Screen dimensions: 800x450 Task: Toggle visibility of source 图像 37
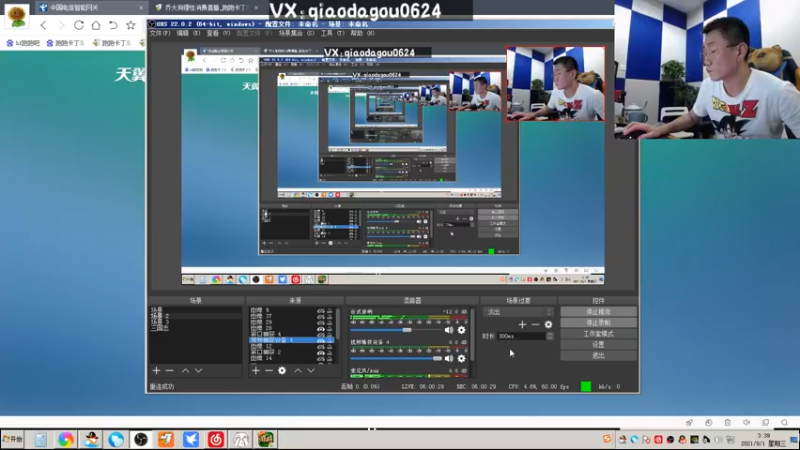click(x=320, y=316)
